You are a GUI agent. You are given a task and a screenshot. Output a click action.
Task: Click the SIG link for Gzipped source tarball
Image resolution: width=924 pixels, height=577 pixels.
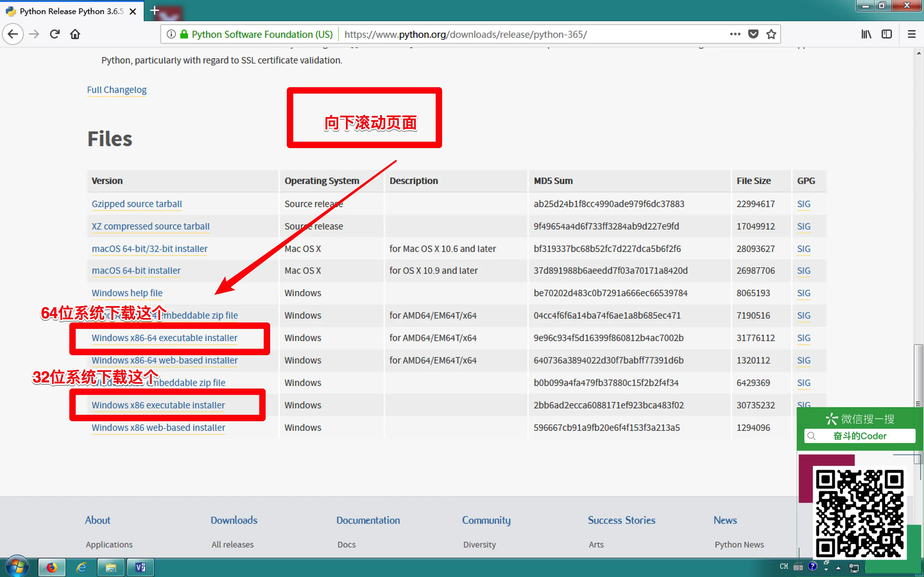pos(803,204)
